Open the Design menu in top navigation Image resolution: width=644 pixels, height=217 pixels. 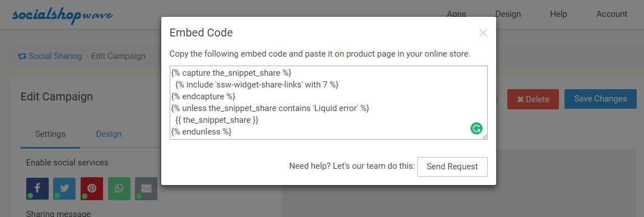point(508,14)
